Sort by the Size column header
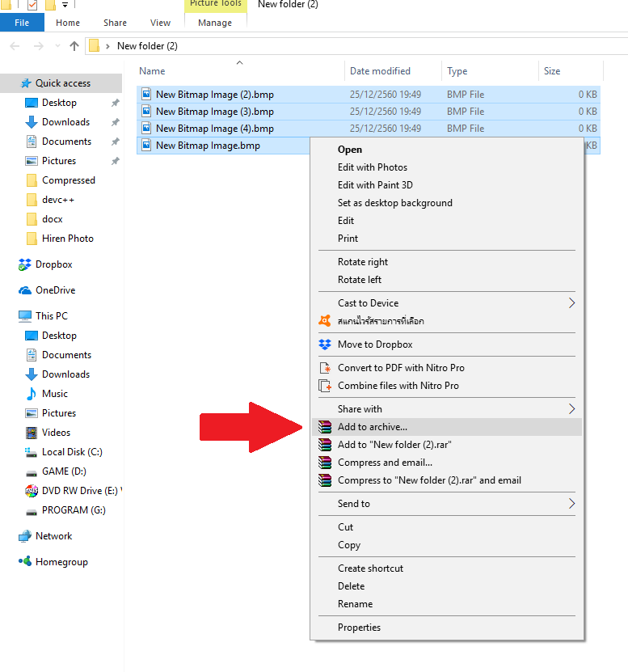The image size is (628, 672). click(571, 71)
